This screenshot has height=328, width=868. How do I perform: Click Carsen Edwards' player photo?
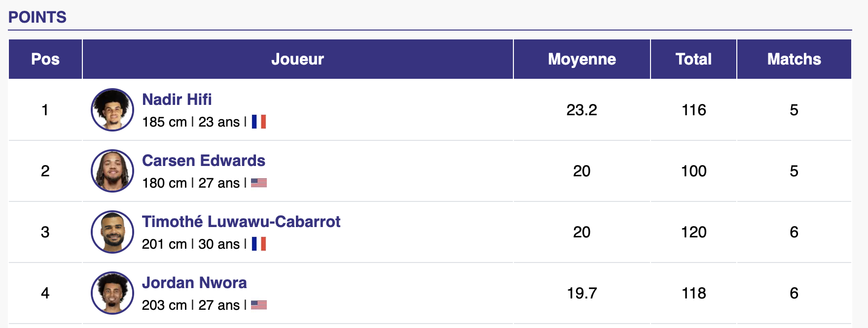coord(112,171)
